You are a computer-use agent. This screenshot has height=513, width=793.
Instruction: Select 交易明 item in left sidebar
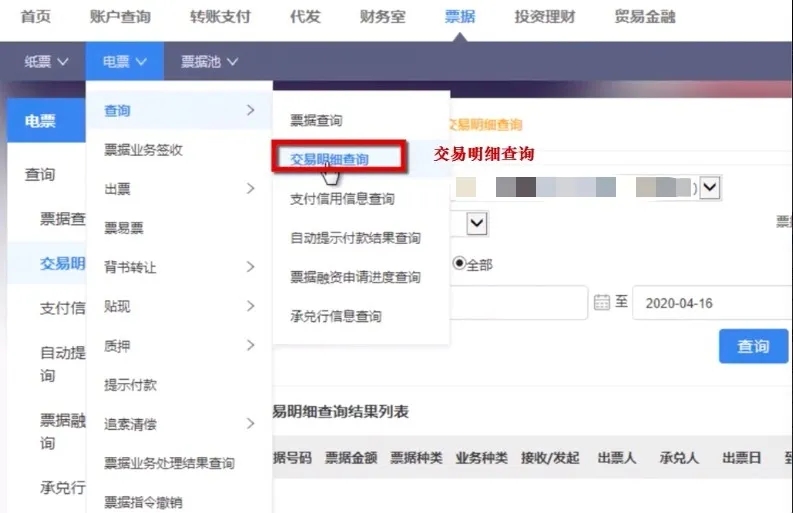coord(63,264)
